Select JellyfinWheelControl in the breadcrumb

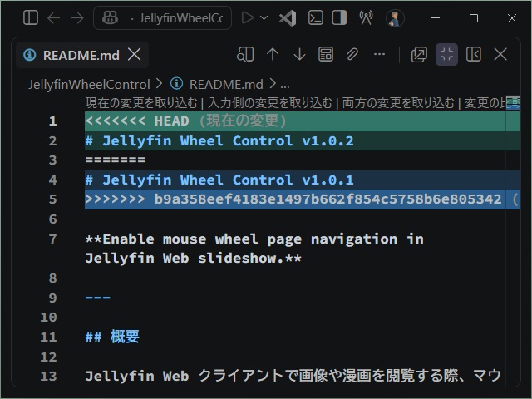(89, 85)
